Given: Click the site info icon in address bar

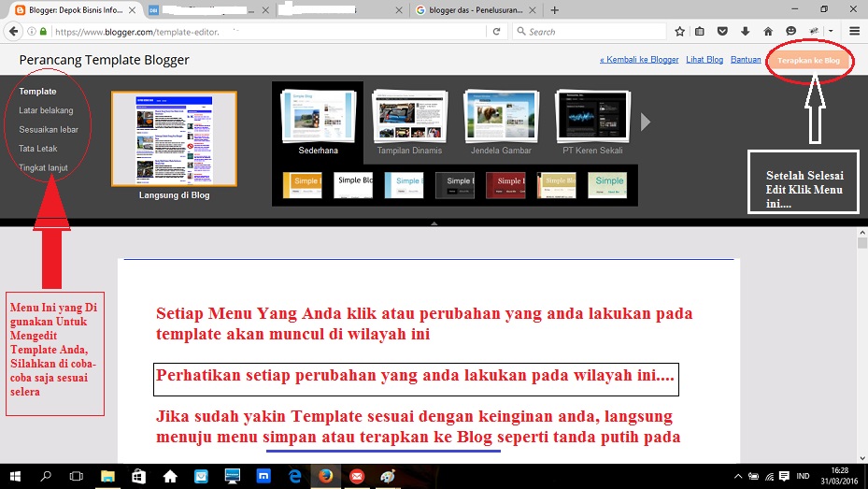Looking at the screenshot, I should pyautogui.click(x=32, y=32).
